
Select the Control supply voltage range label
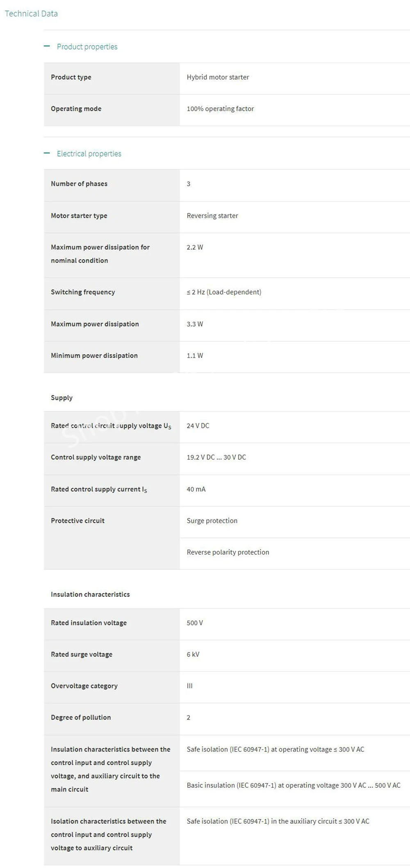coord(96,457)
